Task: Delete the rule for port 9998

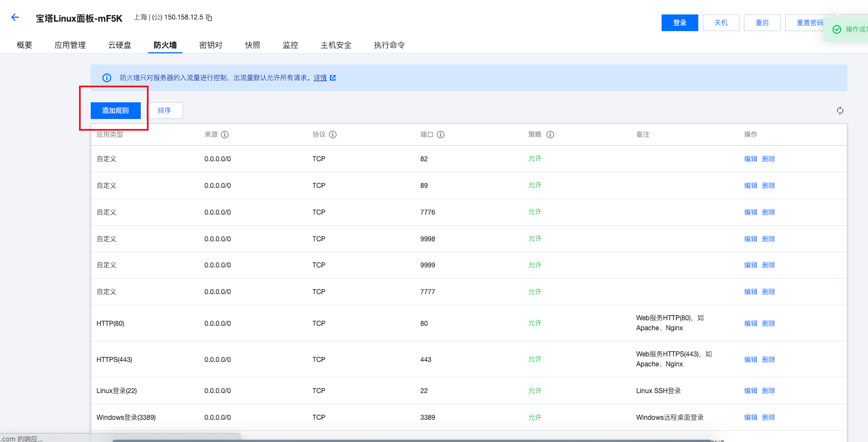Action: pyautogui.click(x=768, y=239)
